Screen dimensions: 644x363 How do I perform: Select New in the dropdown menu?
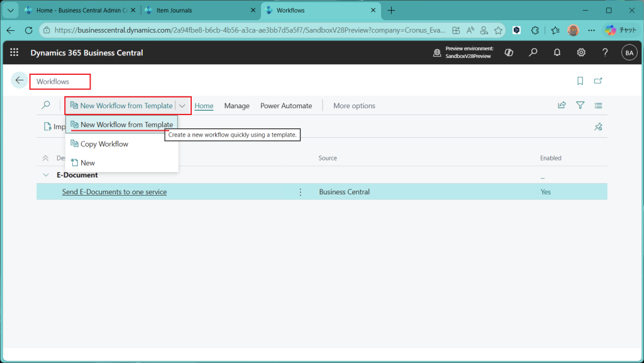(x=87, y=163)
